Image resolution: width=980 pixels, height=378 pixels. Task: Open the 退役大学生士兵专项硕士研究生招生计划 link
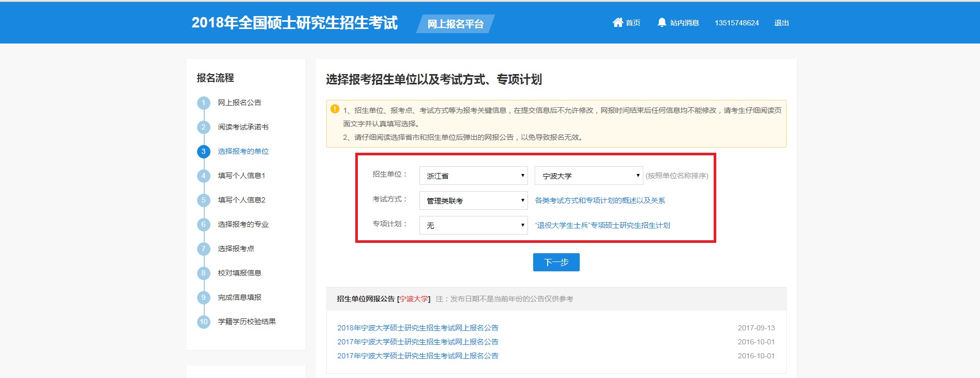point(602,225)
